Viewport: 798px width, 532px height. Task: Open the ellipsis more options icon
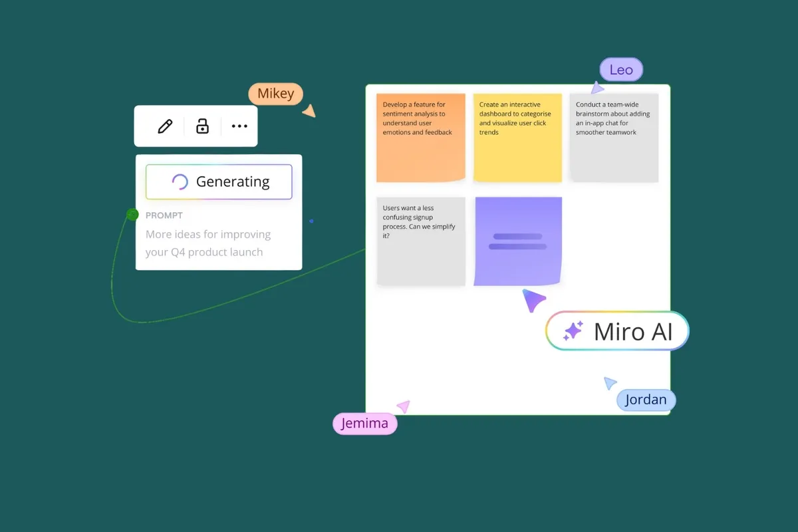tap(239, 126)
